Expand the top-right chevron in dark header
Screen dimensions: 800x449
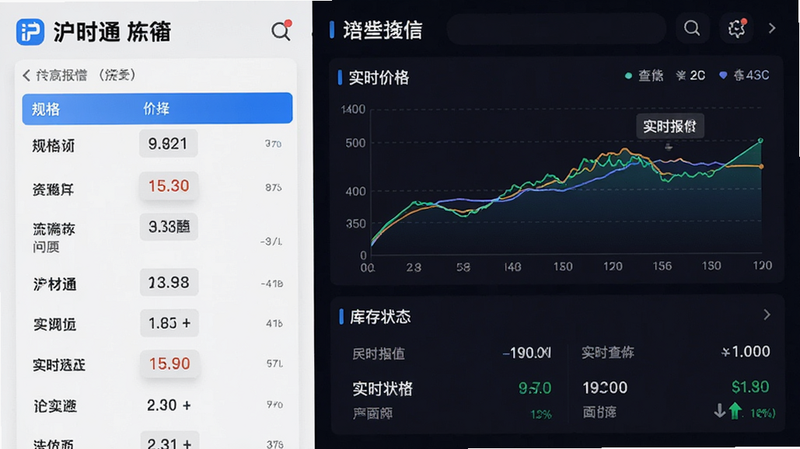click(x=772, y=28)
